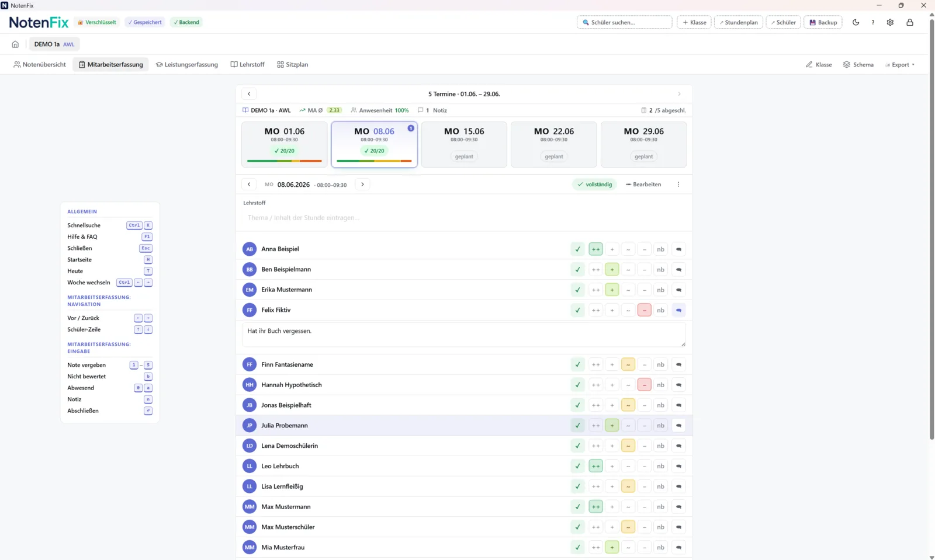Go to previous date range arrow at top
This screenshot has height=560, width=935.
click(249, 94)
